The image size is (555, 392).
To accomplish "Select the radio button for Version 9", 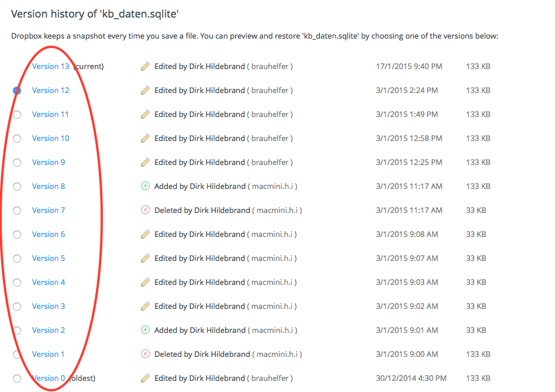I will click(17, 163).
